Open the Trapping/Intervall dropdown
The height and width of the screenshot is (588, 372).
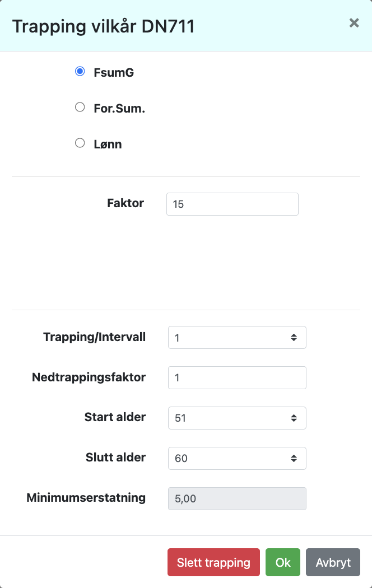(x=236, y=338)
